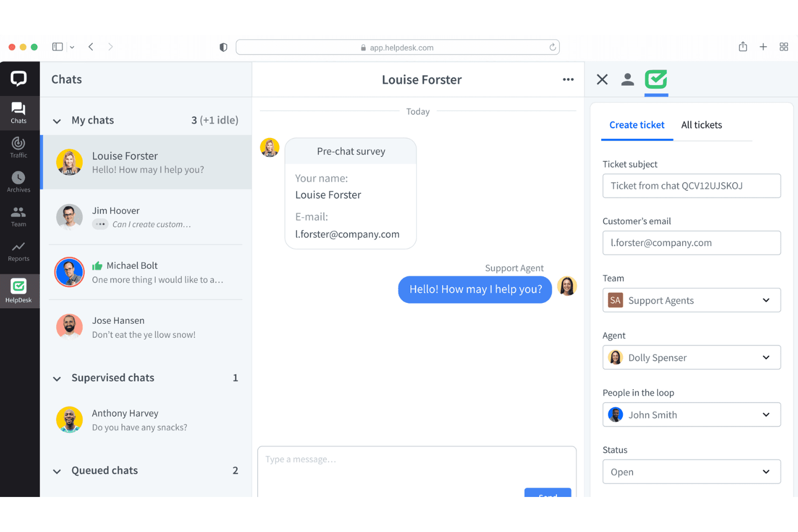Open a new browser tab
This screenshot has width=798, height=532.
click(763, 47)
